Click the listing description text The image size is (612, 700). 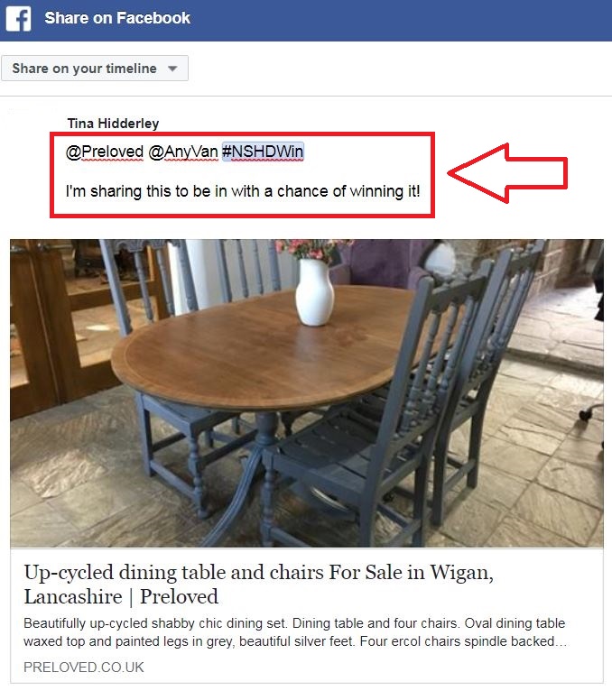(x=295, y=632)
